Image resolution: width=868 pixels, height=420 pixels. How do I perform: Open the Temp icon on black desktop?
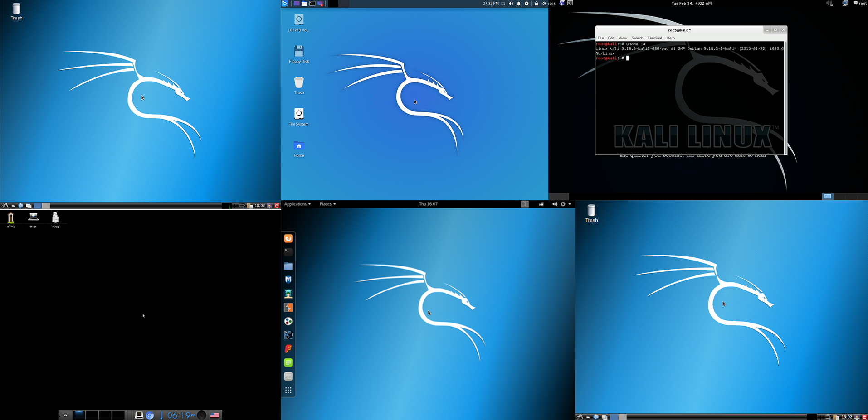(55, 220)
